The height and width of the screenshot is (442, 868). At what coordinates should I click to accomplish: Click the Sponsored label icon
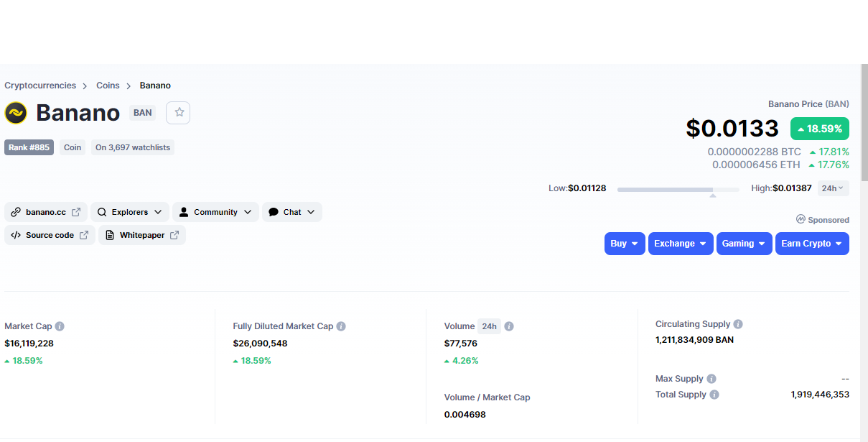click(x=801, y=219)
